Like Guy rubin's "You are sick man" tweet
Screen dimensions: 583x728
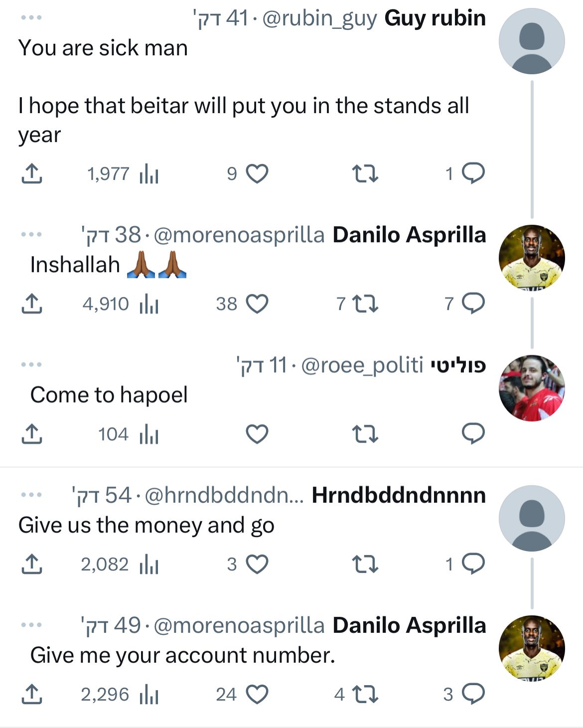click(257, 174)
